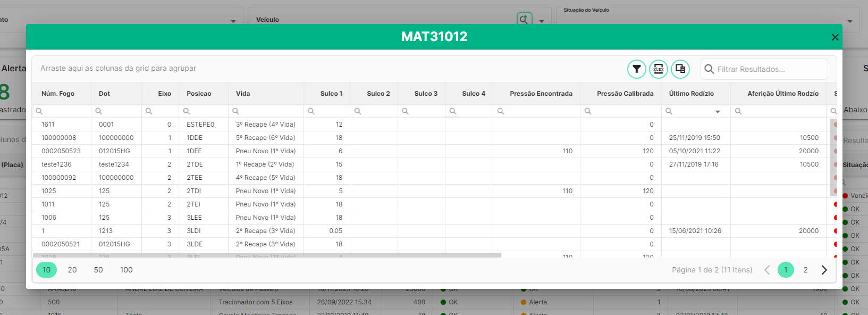Open the Veículo dropdown in background page
The width and height of the screenshot is (868, 315).
pyautogui.click(x=542, y=21)
